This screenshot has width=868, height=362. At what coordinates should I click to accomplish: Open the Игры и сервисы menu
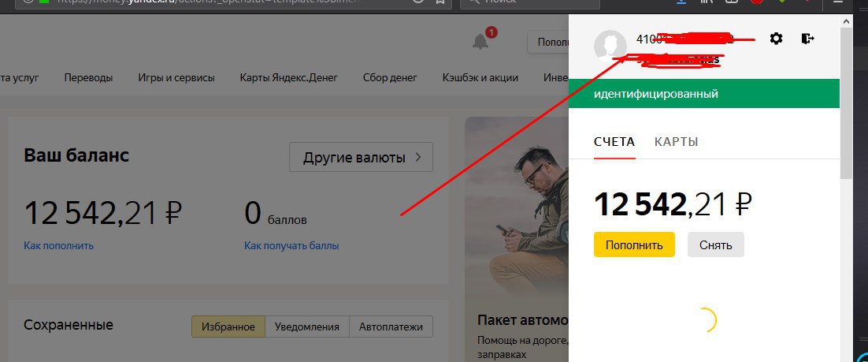[x=176, y=77]
